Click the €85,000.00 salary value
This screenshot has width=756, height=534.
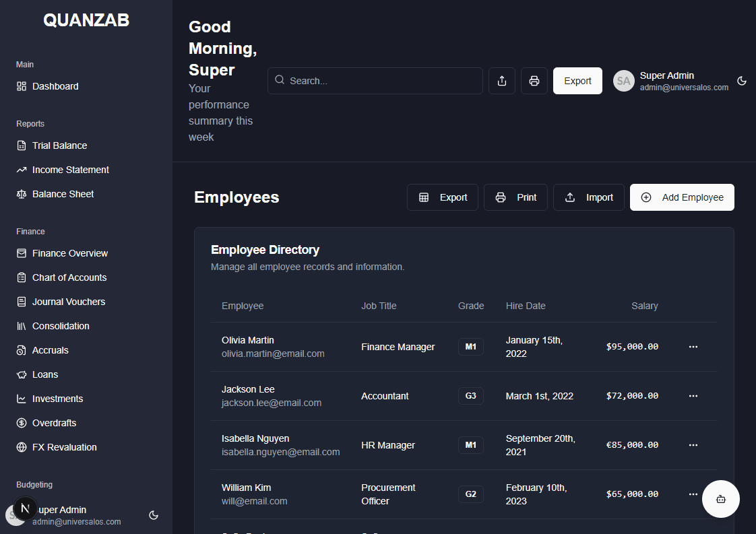pyautogui.click(x=632, y=445)
